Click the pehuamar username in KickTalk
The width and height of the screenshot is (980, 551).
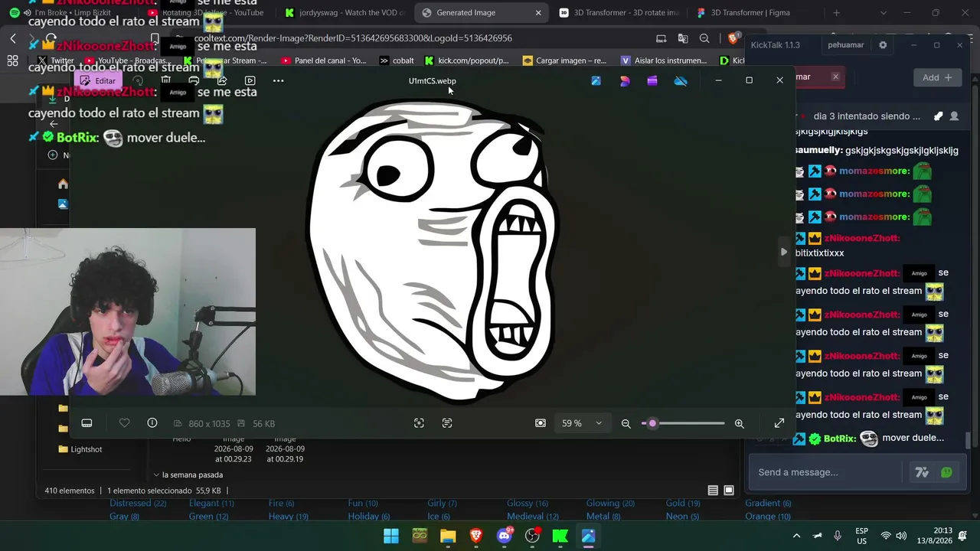(x=845, y=45)
